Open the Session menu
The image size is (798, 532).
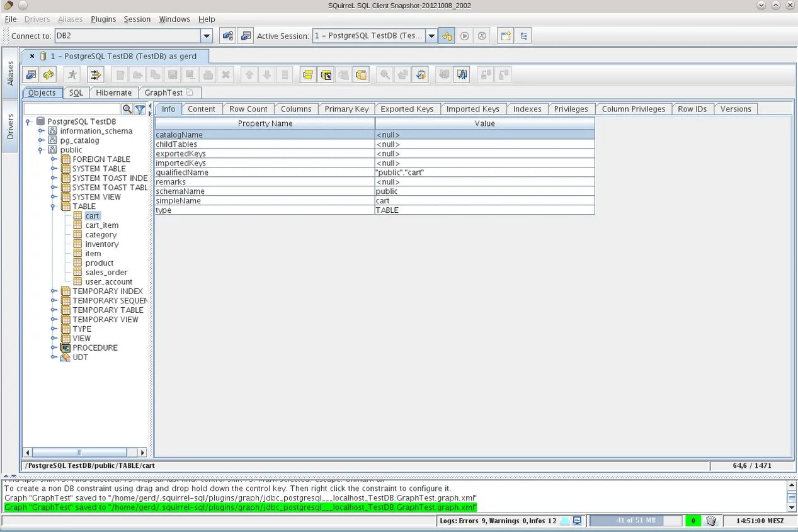[x=137, y=19]
